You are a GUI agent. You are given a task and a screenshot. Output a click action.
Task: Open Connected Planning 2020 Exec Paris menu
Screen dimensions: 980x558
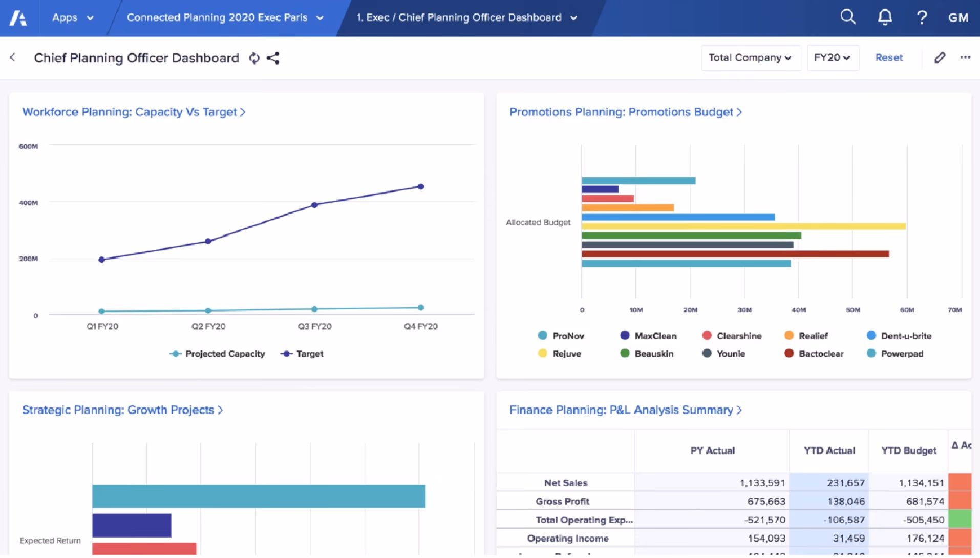coord(225,17)
